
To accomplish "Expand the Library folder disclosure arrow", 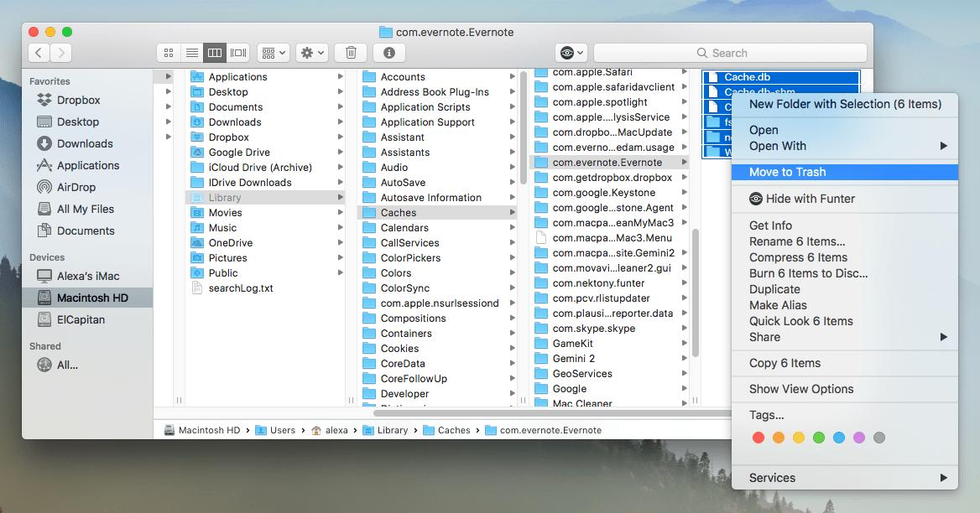I will click(x=339, y=197).
